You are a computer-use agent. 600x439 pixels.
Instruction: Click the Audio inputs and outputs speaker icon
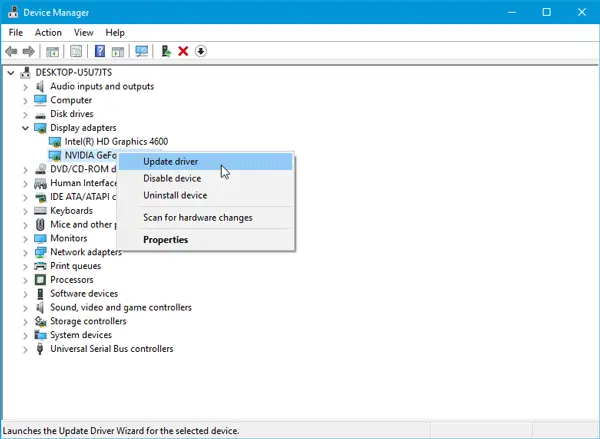click(40, 86)
